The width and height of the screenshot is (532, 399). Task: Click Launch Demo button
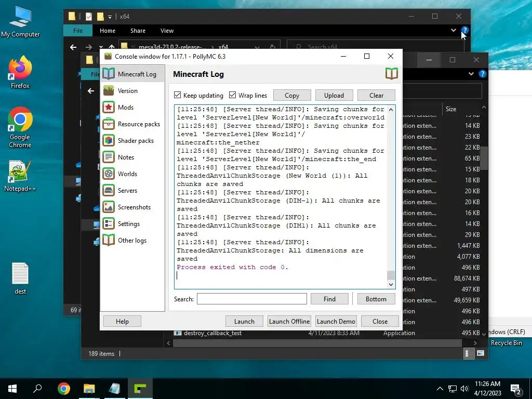336,321
